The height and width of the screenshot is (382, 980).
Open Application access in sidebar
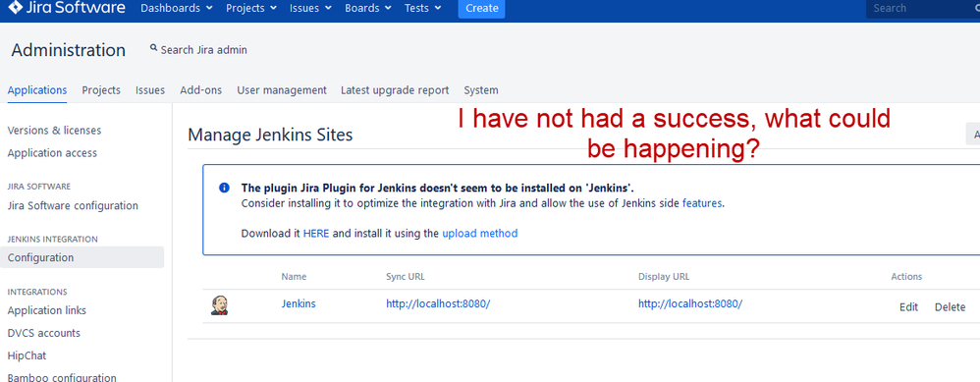(x=52, y=152)
